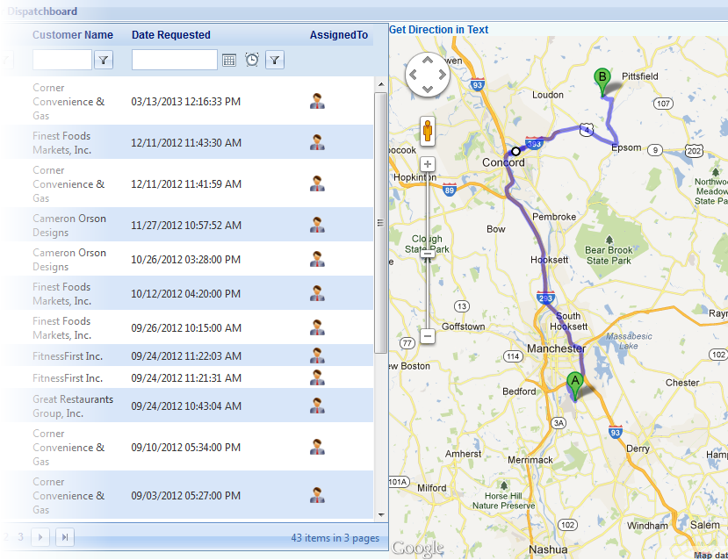
Task: Open the Date Requested filter button
Action: 275,60
